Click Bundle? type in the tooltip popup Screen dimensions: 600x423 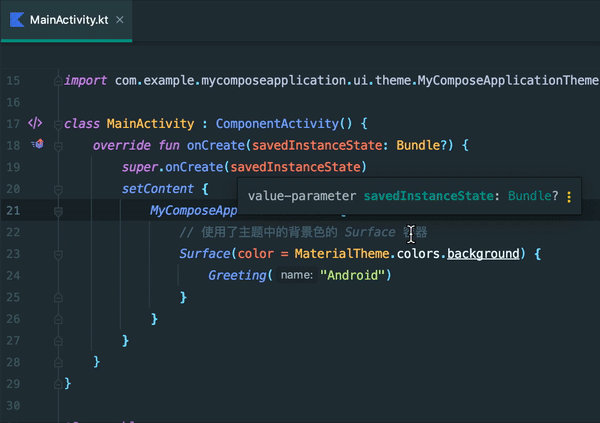point(533,196)
